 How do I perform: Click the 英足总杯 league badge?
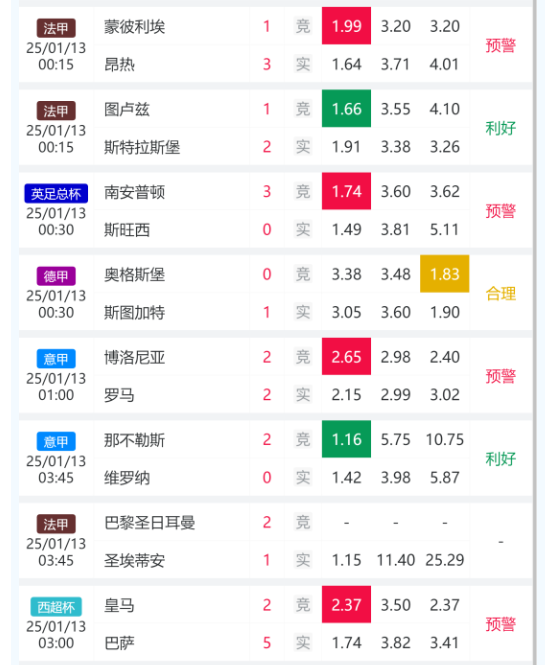(56, 194)
